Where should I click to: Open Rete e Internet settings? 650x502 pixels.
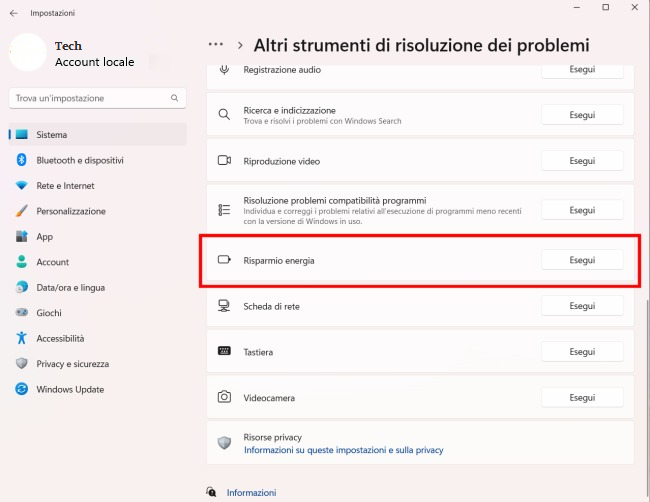(65, 186)
